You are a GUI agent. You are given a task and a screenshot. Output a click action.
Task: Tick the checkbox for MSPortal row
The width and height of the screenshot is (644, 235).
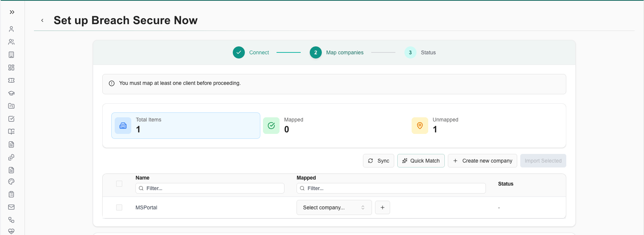(x=119, y=207)
